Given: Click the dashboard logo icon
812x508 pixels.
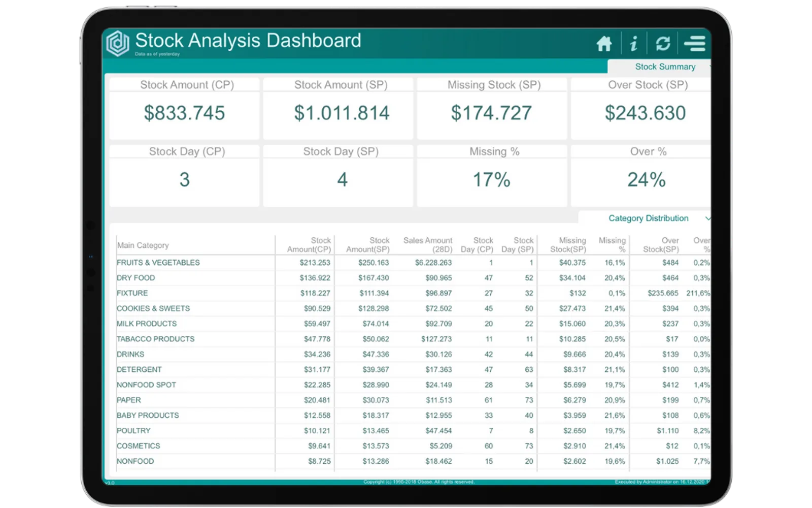Looking at the screenshot, I should (118, 43).
